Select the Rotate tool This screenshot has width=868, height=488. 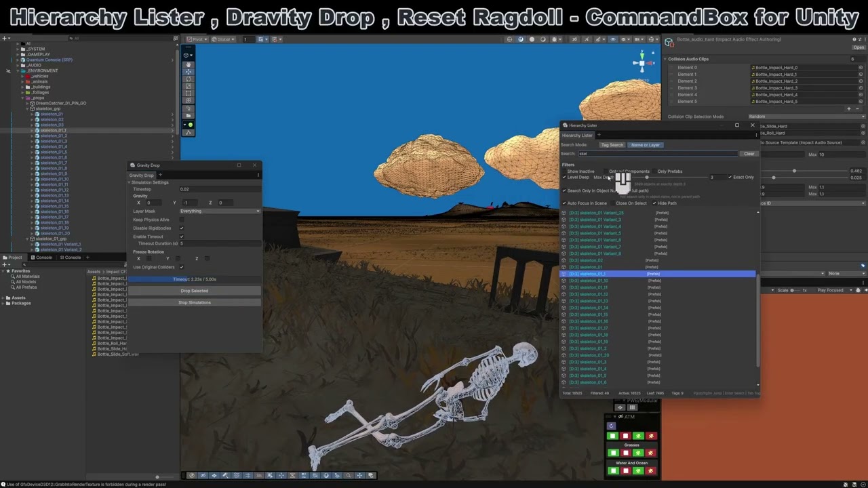[189, 79]
